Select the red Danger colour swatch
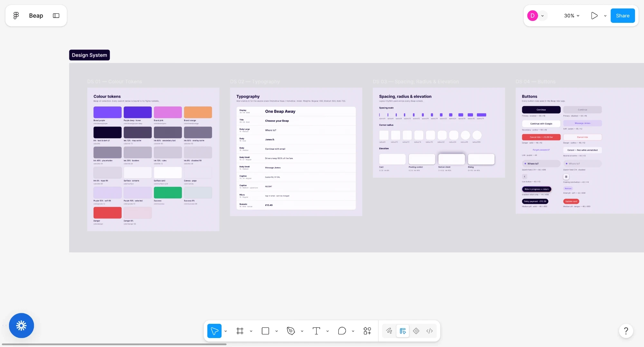The image size is (644, 347). click(108, 213)
